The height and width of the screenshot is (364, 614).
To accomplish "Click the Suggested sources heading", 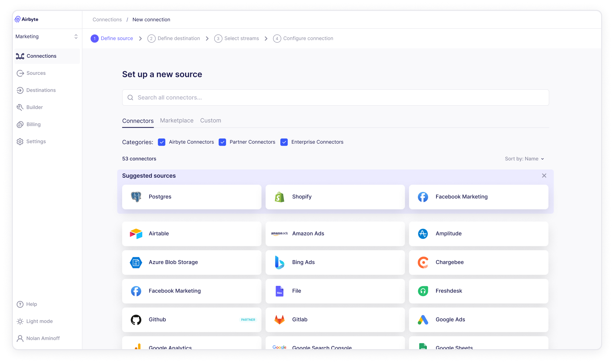I will click(x=149, y=176).
